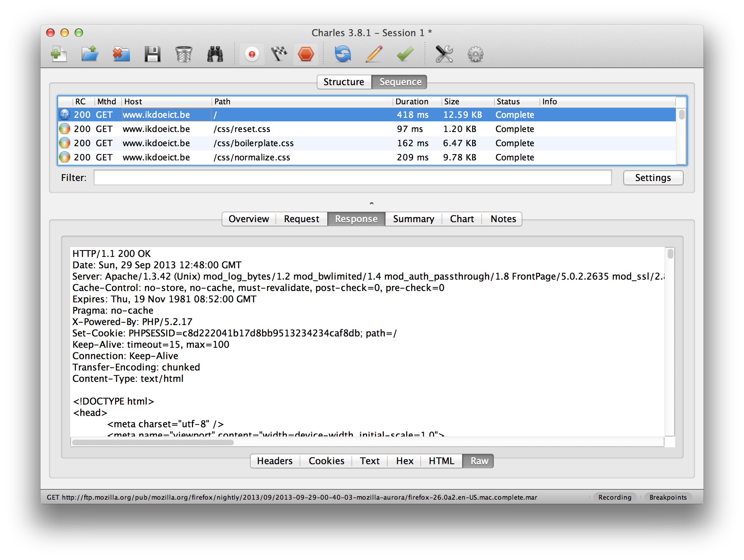744x560 pixels.
Task: Toggle the red Record button
Action: [x=252, y=54]
